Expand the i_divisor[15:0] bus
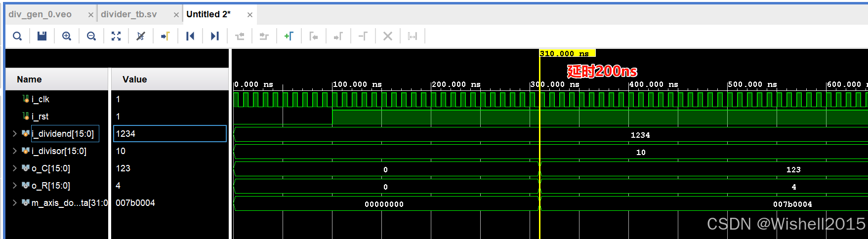The width and height of the screenshot is (868, 239). click(14, 151)
